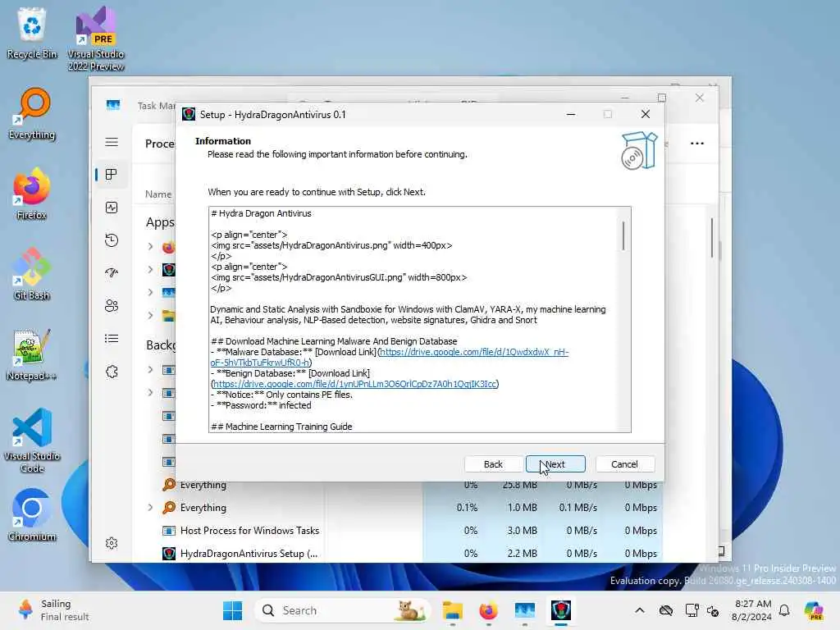Click the Windows Start button
840x630 pixels.
[232, 610]
